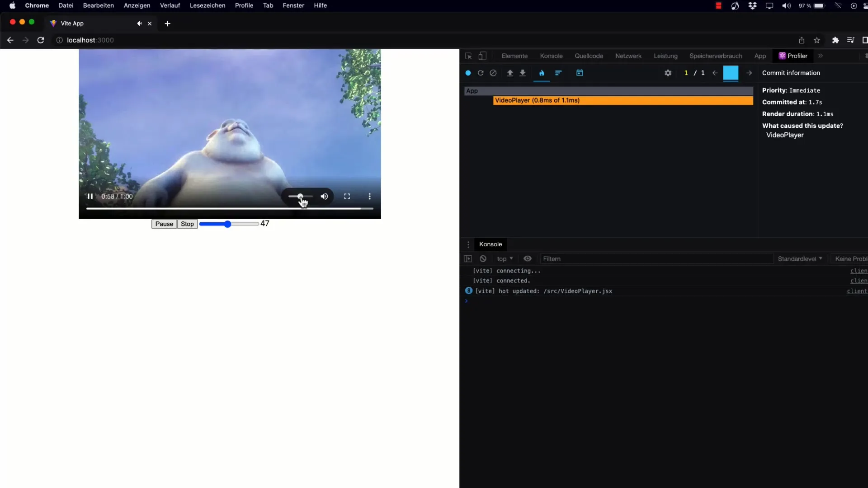868x488 pixels.
Task: Switch to the Ranked chart view
Action: click(x=558, y=73)
